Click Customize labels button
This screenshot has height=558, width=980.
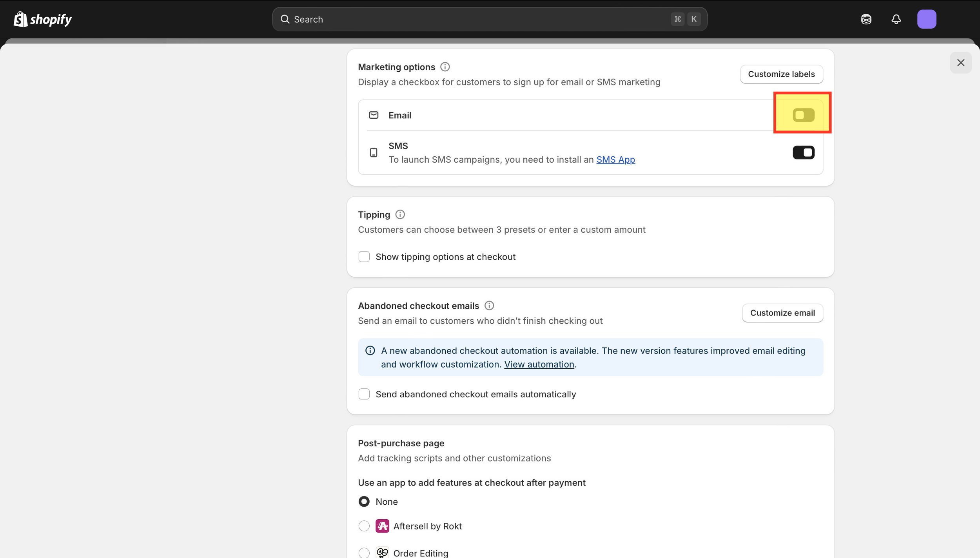point(781,74)
